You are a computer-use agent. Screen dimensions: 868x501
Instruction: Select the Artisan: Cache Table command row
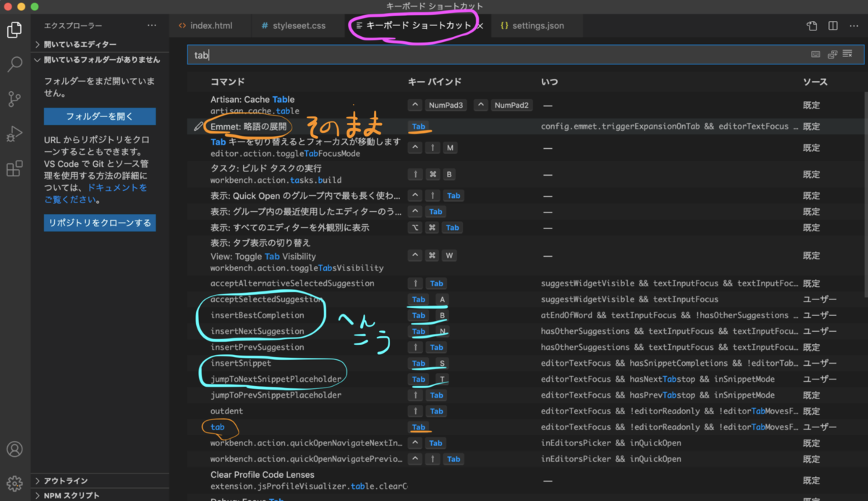click(524, 105)
